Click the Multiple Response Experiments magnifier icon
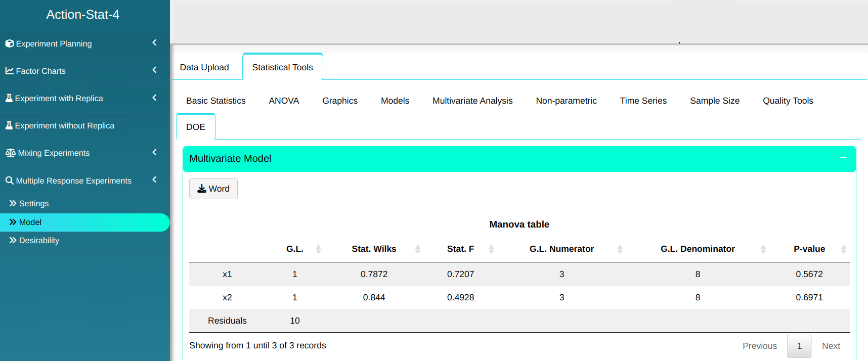 point(10,180)
